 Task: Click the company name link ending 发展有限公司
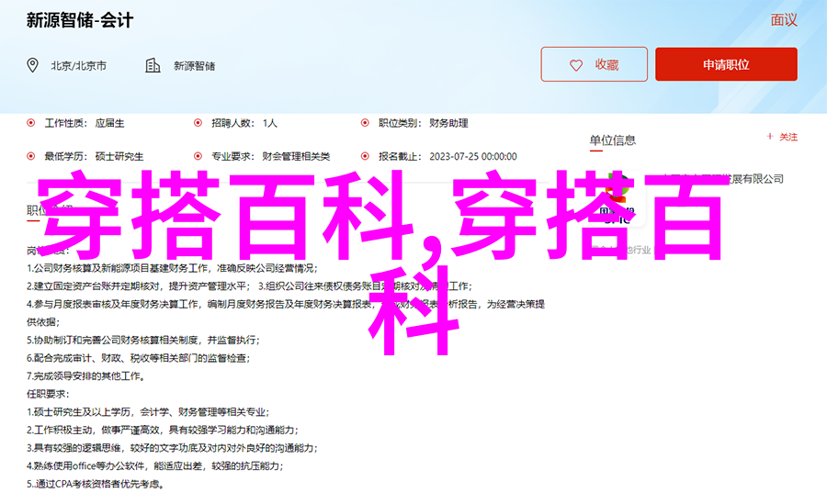[x=722, y=179]
